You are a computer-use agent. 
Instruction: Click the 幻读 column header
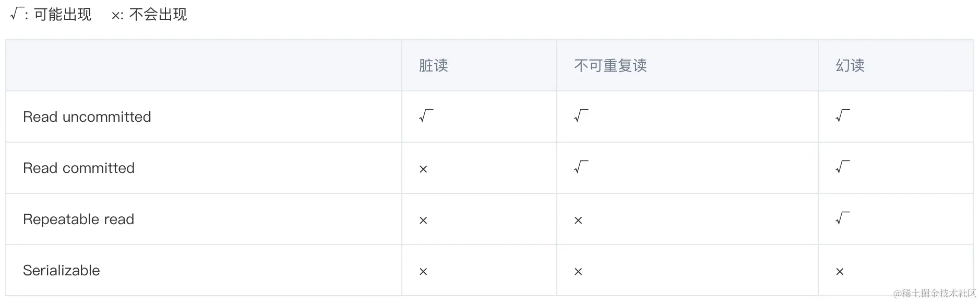pos(850,65)
